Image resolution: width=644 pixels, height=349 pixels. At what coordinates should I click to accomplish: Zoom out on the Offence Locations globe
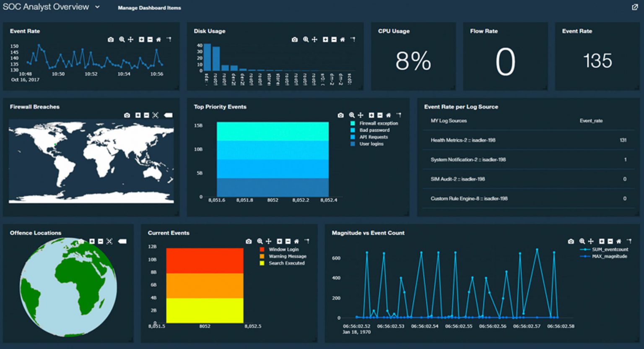pos(100,241)
